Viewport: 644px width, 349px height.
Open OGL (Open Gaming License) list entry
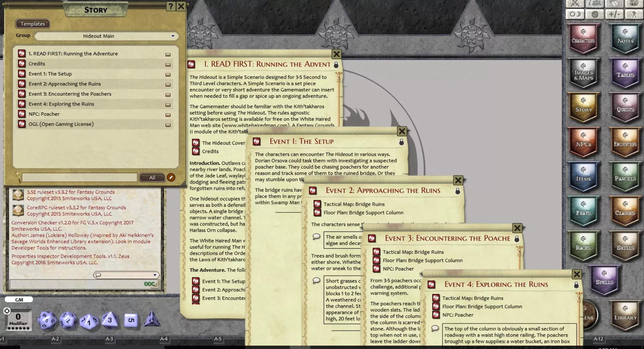[x=61, y=124]
